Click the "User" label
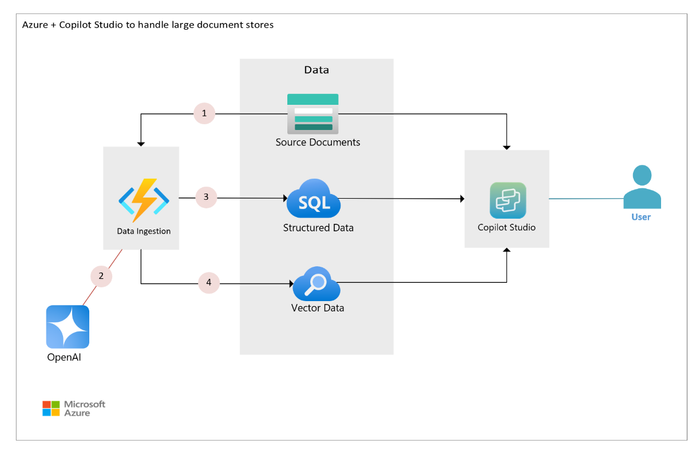Screen dimensions: 700x454 coord(641,217)
